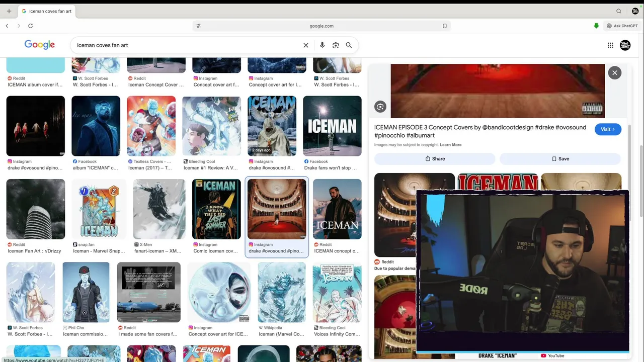Clear the search query with X icon

pyautogui.click(x=305, y=45)
